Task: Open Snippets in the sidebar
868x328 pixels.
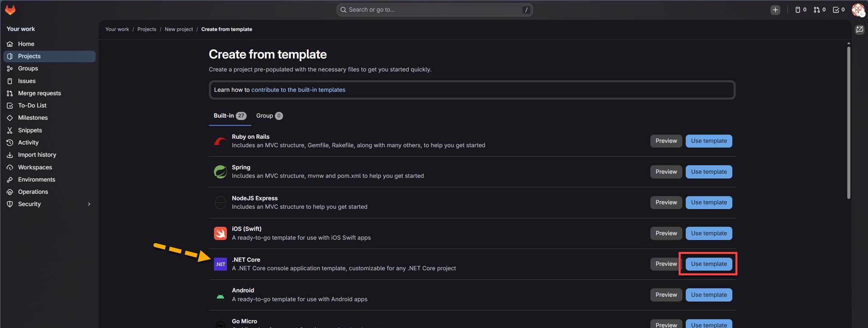Action: click(x=30, y=130)
